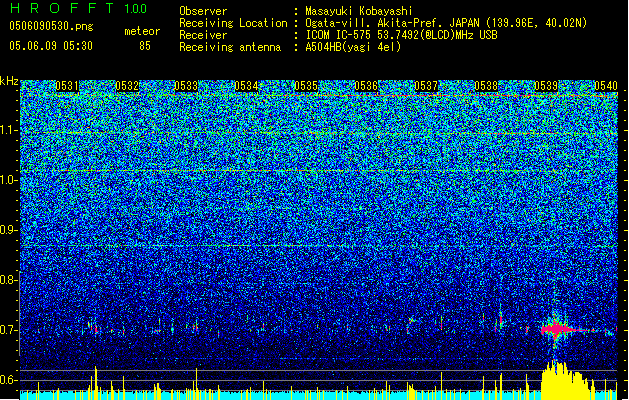629x400 pixels.
Task: Click the 0.6 kHz axis label
Action: (x=7, y=380)
